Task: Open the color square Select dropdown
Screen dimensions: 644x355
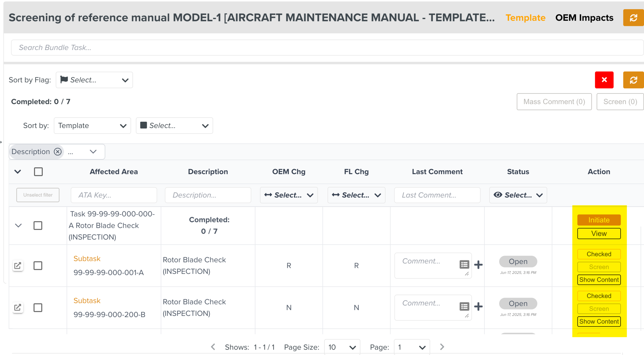Action: 174,126
